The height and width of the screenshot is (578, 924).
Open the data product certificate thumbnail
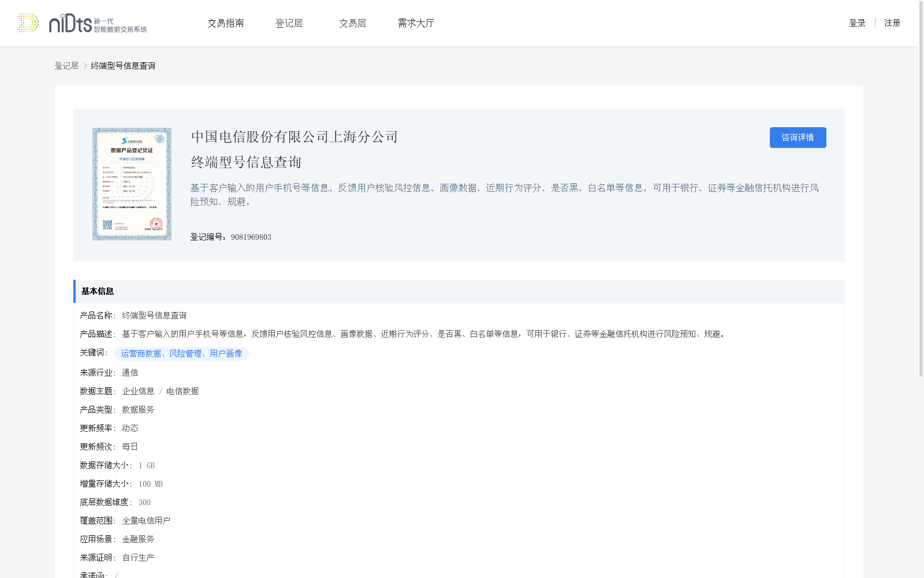132,184
